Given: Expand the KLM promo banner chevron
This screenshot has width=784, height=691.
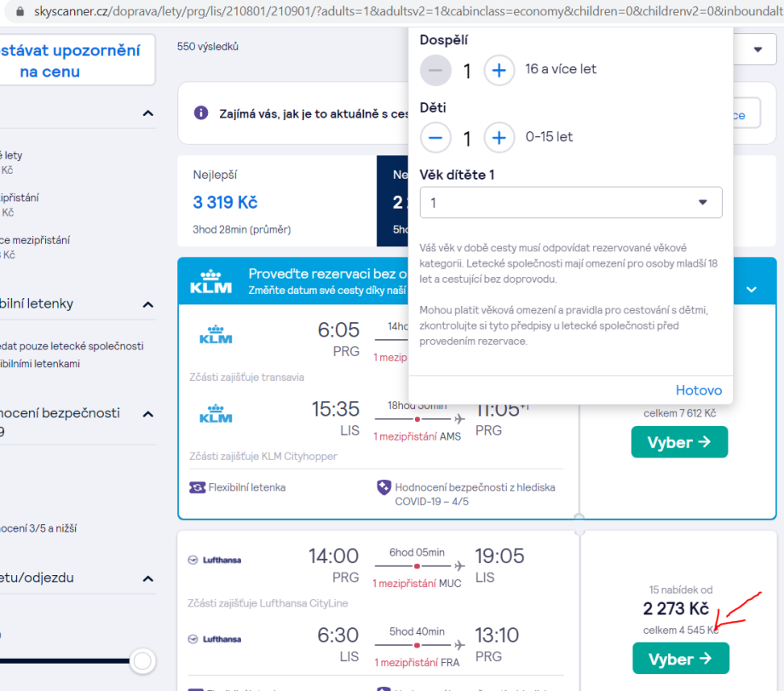Looking at the screenshot, I should 752,289.
